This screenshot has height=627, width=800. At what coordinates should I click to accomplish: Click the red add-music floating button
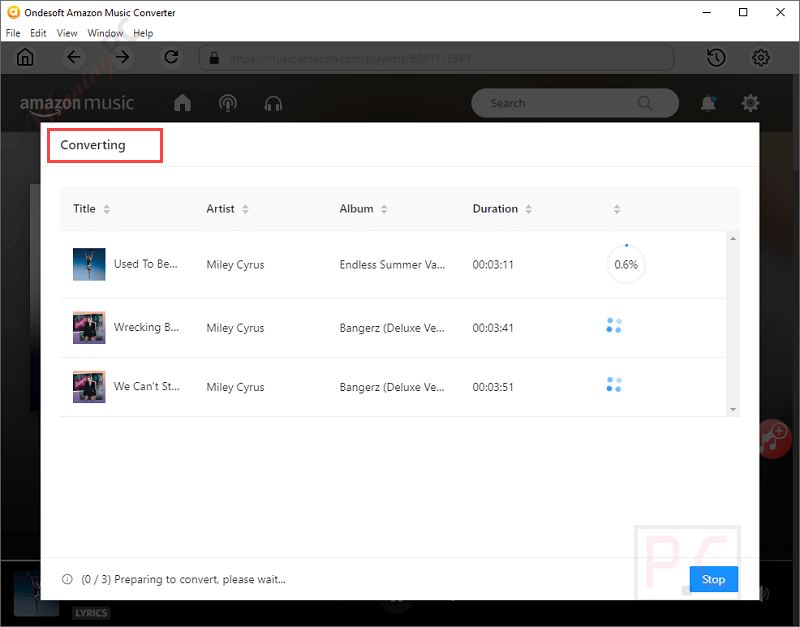774,439
